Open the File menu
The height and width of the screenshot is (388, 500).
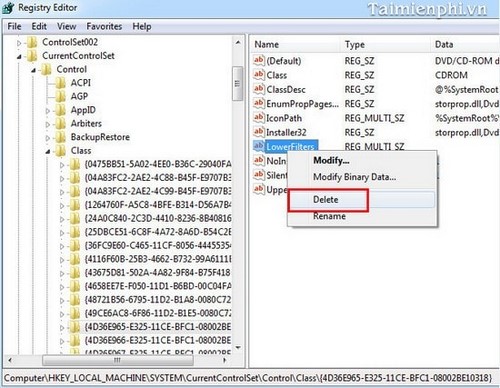coord(14,26)
